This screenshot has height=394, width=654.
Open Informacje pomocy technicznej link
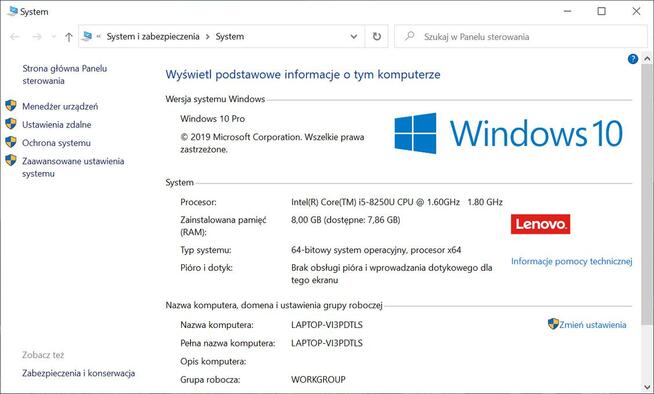click(x=571, y=261)
